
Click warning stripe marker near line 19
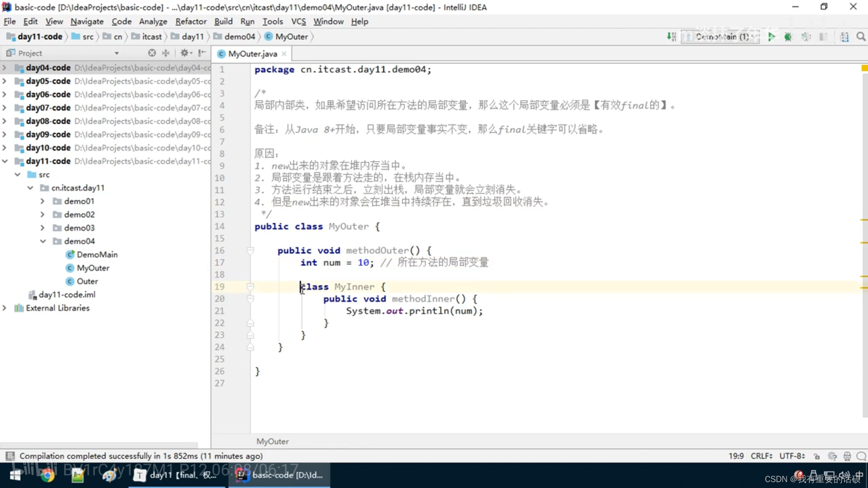pos(864,287)
